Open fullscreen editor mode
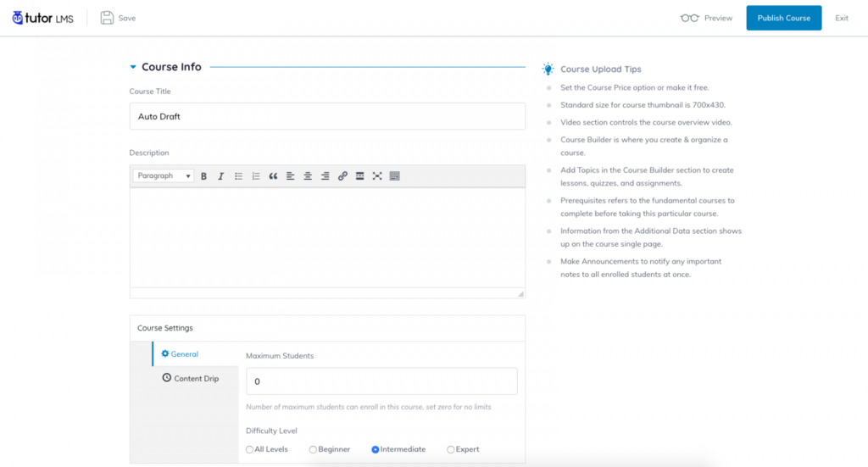Screen dimensions: 868x467 pyautogui.click(x=377, y=176)
